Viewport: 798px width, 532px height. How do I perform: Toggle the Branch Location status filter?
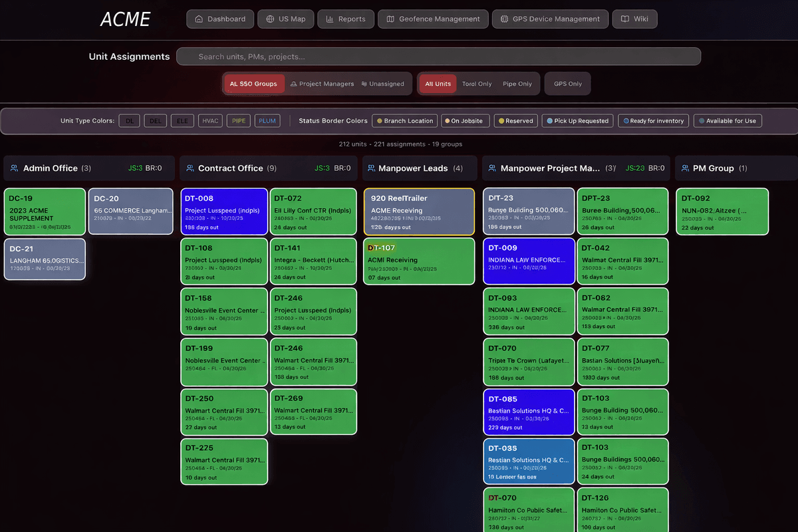point(404,120)
